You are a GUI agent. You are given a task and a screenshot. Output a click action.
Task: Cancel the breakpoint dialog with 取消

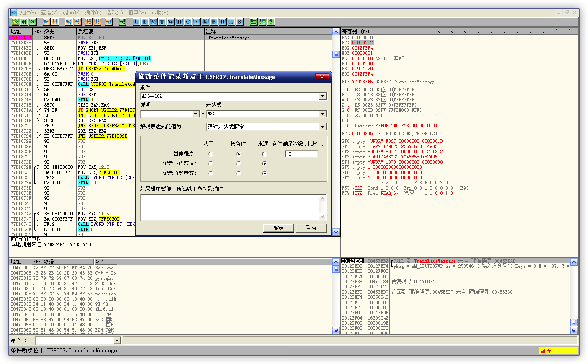pos(311,228)
